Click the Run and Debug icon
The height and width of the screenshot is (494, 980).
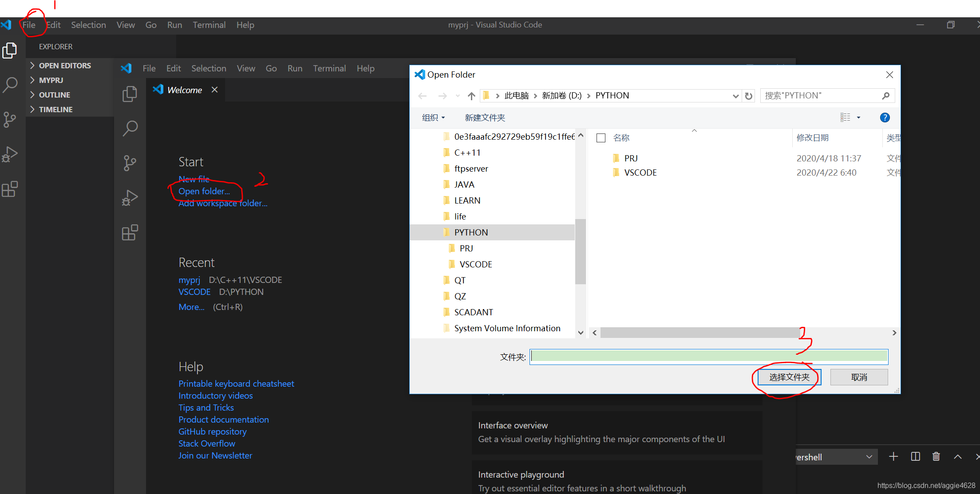tap(10, 154)
